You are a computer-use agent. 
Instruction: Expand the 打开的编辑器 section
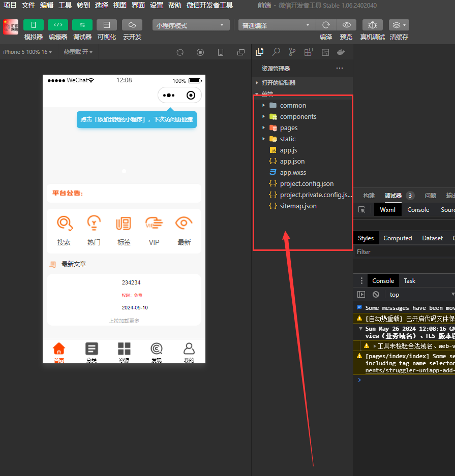tap(302, 83)
